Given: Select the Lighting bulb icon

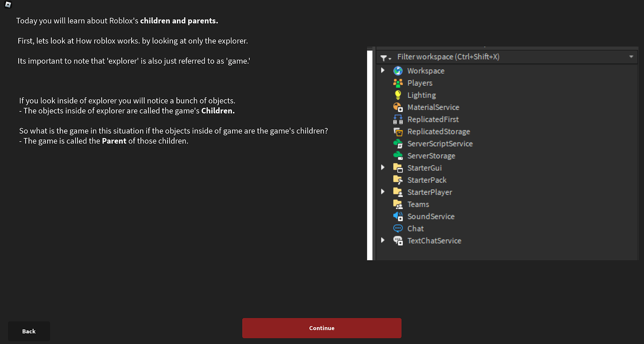Looking at the screenshot, I should [x=398, y=95].
